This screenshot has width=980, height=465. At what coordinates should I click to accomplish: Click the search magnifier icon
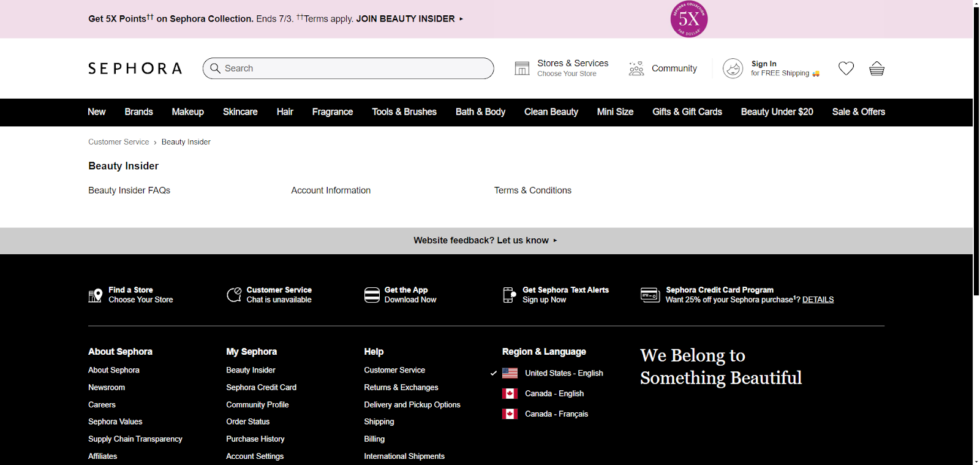(x=215, y=68)
